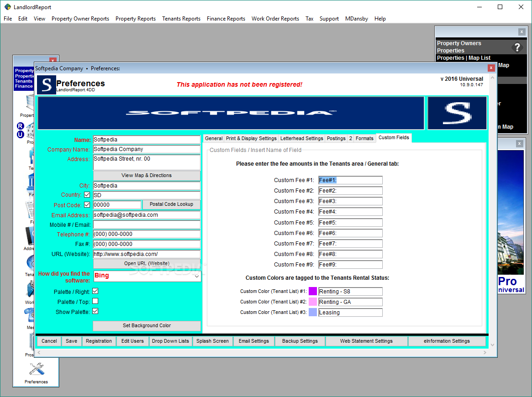Screen dimensions: 532x397
Task: Select the tab labeled 2
Action: pos(351,138)
